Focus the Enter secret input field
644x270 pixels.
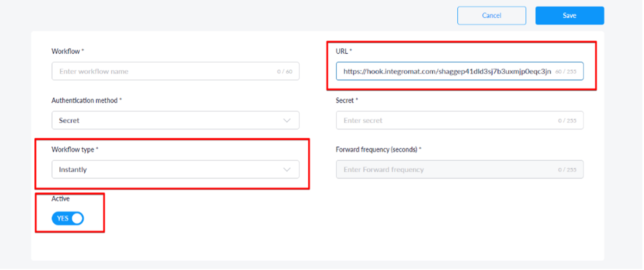(447, 120)
